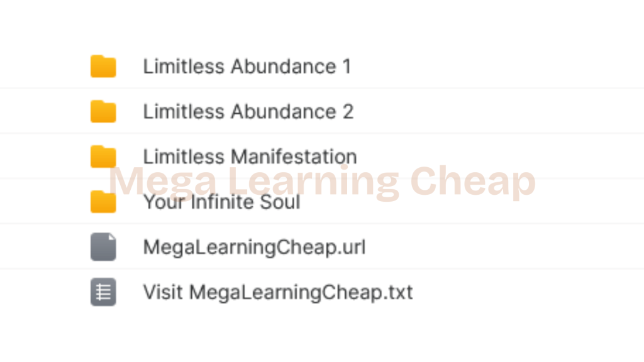Click the MegaLearningCheap.url file icon

click(x=103, y=246)
